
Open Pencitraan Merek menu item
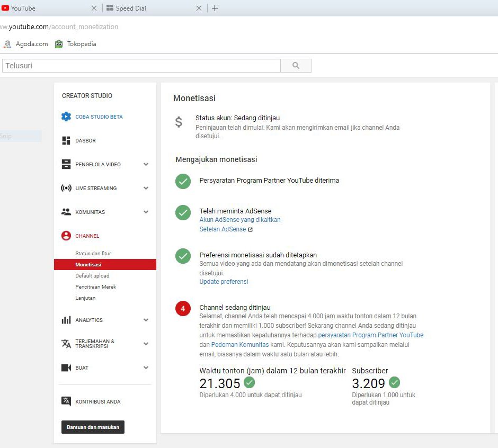pos(95,286)
